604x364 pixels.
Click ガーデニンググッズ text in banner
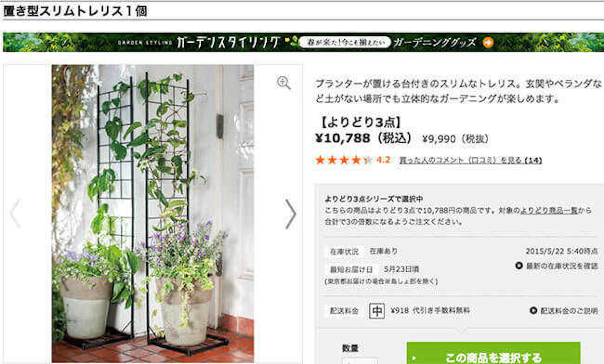click(435, 42)
